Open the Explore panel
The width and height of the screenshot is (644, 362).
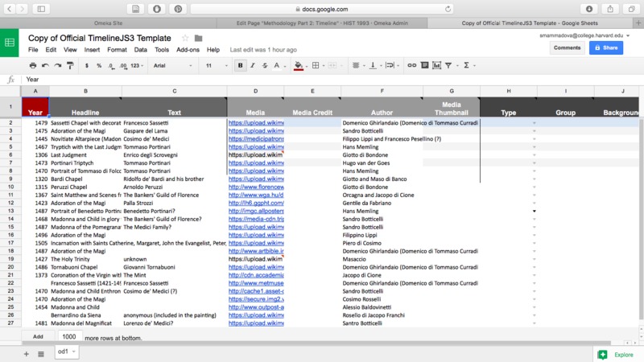tap(618, 355)
